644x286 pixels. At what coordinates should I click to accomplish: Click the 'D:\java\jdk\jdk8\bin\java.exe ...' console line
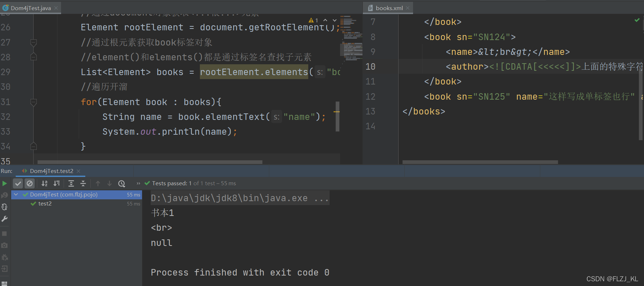(x=240, y=198)
